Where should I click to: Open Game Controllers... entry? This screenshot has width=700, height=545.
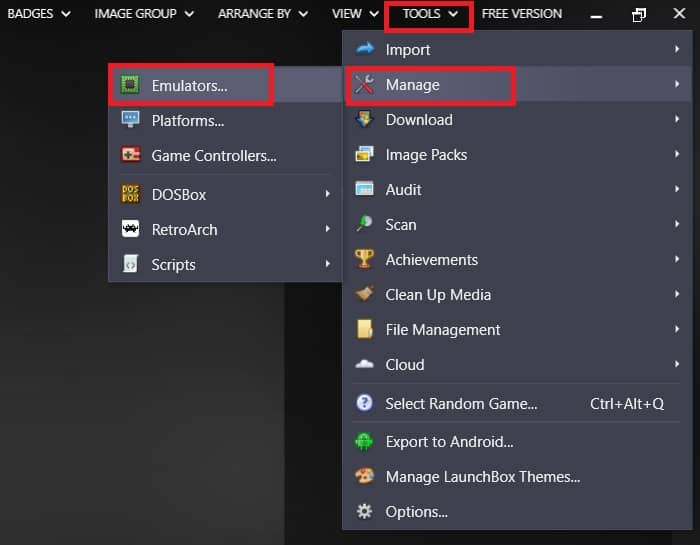[225, 156]
